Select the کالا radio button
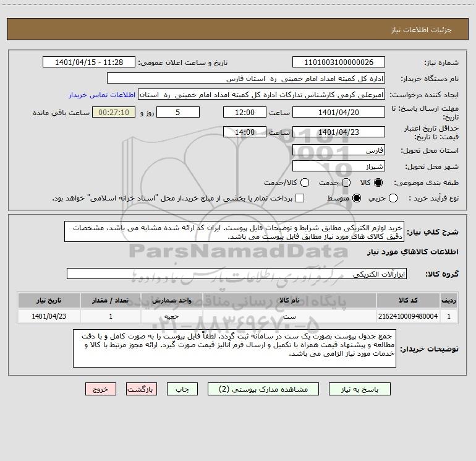Viewport: 476px width, 461px height. pos(378,183)
